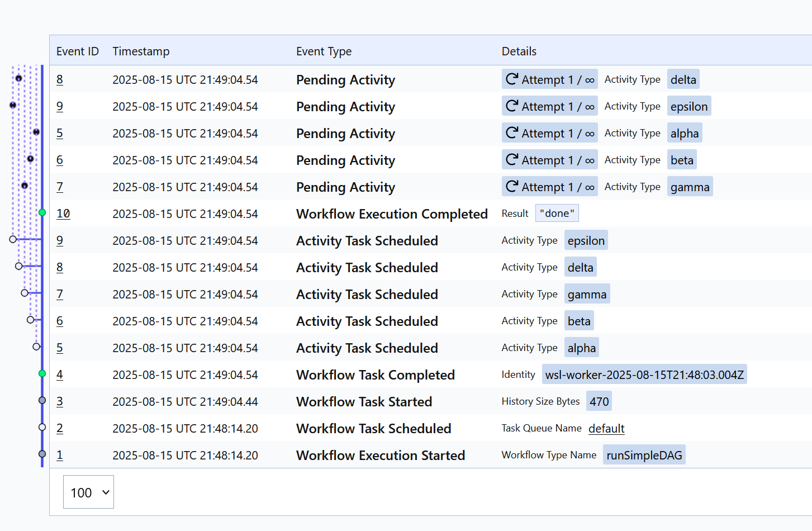Click retry icon in beta Pending Activity row
Image resolution: width=812 pixels, height=531 pixels.
pos(512,159)
